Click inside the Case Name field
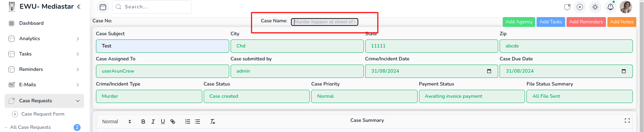Viewport: 644px width, 132px height. [x=324, y=22]
